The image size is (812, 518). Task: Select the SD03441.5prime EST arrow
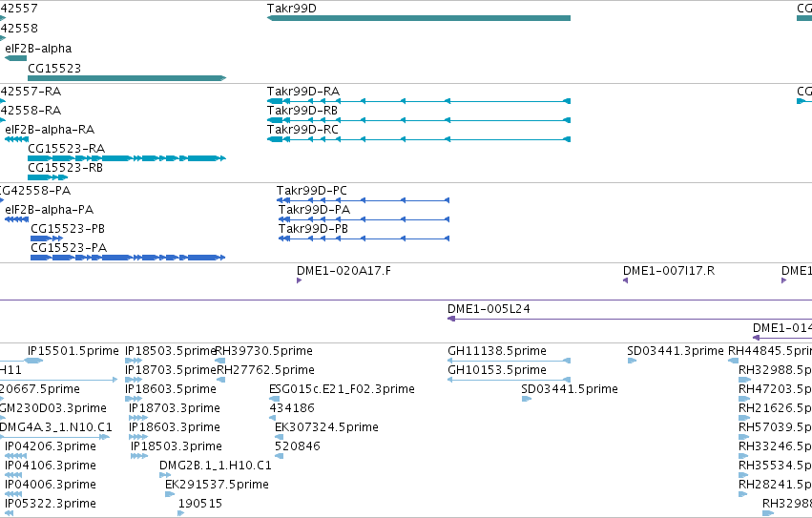tap(527, 399)
